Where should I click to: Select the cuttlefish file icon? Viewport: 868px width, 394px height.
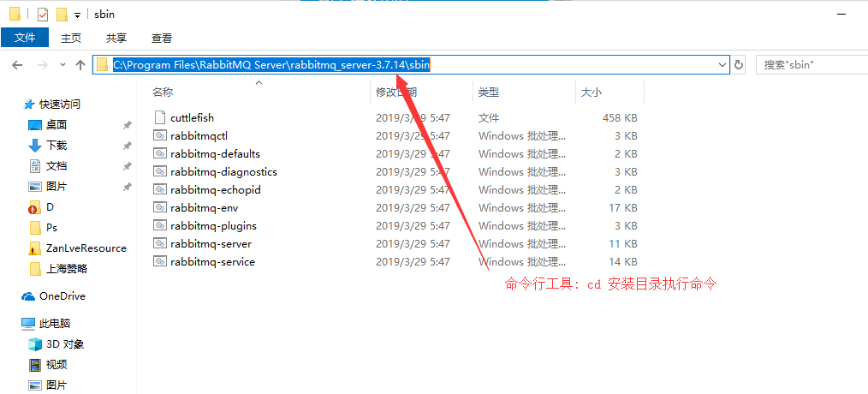tap(159, 117)
